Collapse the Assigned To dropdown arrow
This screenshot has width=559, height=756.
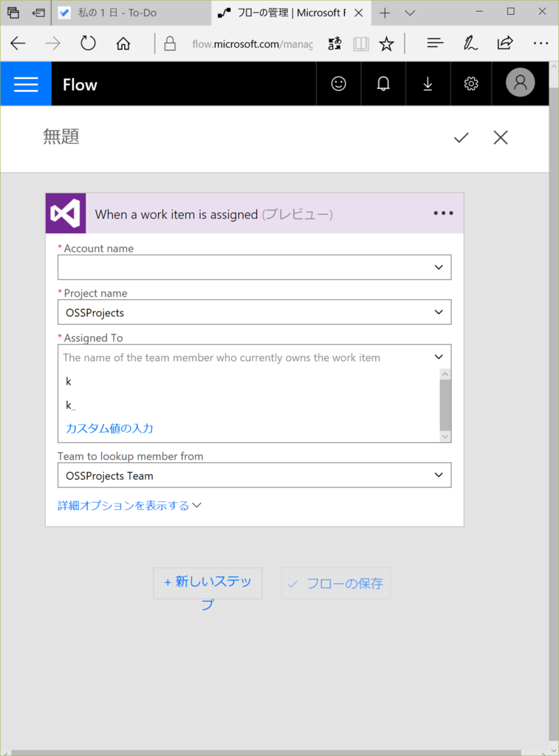click(x=439, y=357)
